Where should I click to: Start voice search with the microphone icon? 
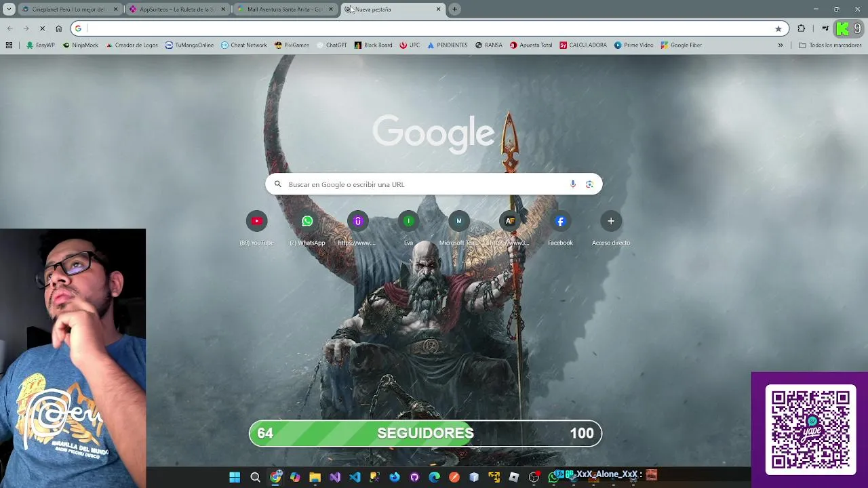[x=573, y=184]
